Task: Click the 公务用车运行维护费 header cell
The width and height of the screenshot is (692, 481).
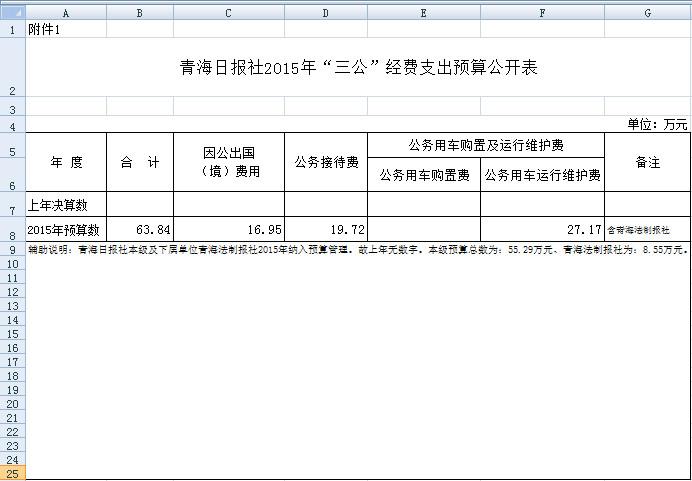Action: pos(542,175)
